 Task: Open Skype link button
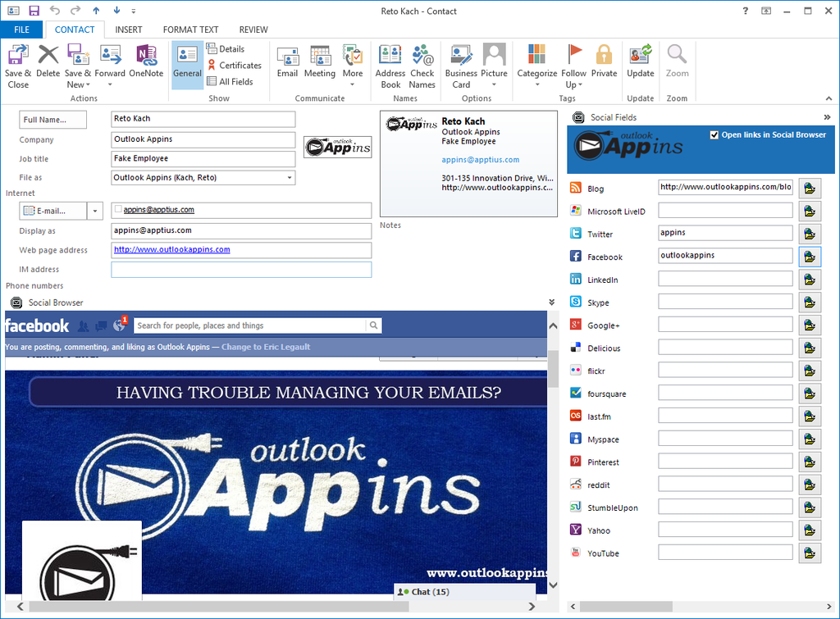click(810, 302)
